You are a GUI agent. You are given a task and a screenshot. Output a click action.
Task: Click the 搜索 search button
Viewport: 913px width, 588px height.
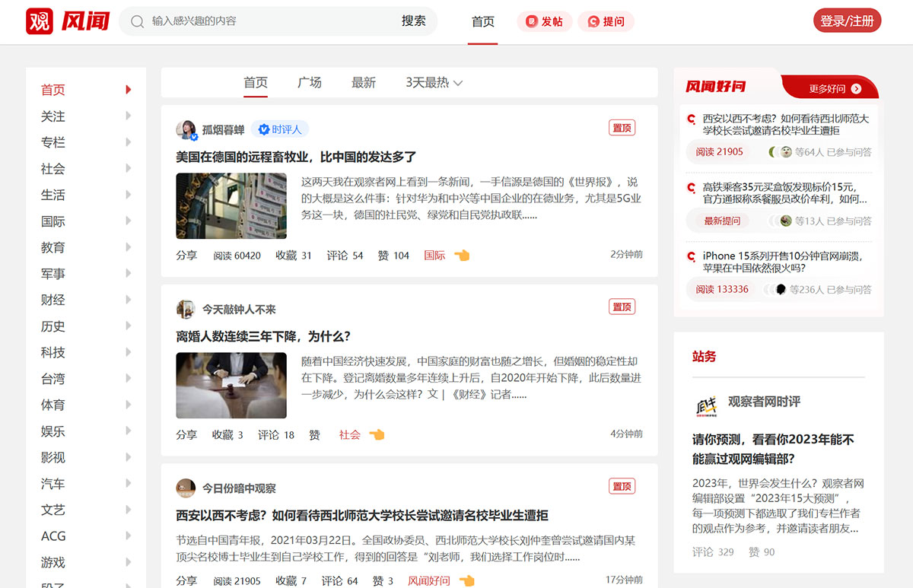click(414, 21)
